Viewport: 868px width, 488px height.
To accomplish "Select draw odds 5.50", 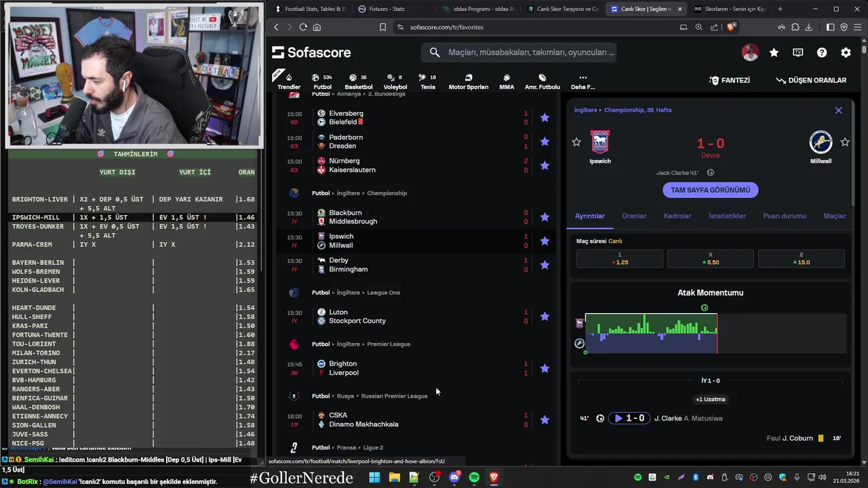I will [x=710, y=258].
